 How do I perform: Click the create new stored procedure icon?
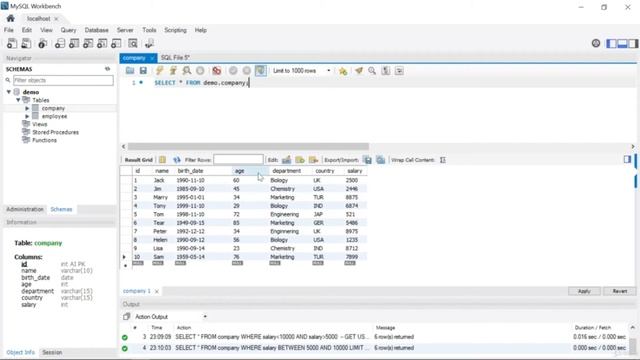(102, 43)
